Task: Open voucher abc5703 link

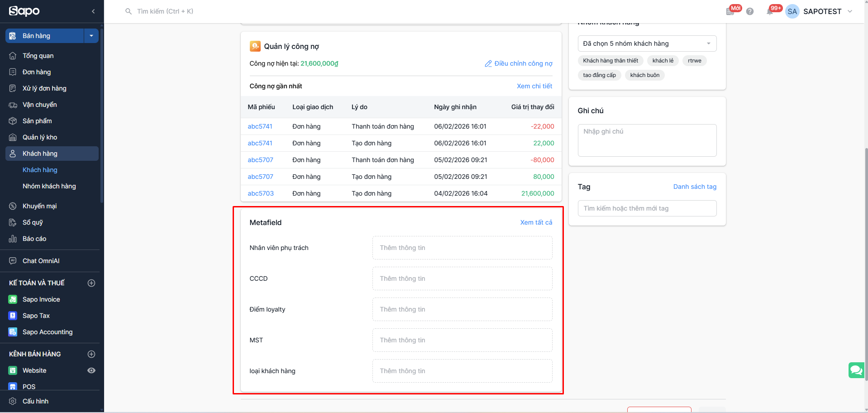Action: [x=261, y=193]
